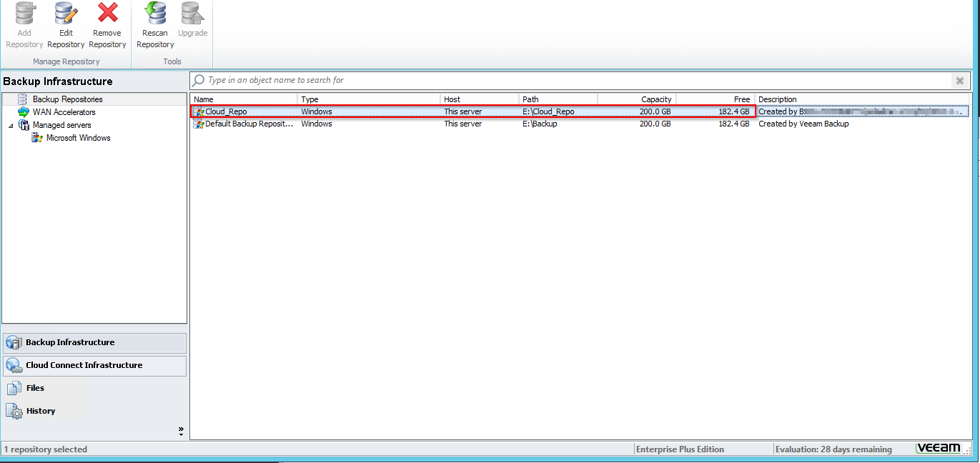Sort the list by the Capacity column
The height and width of the screenshot is (463, 980).
[637, 99]
